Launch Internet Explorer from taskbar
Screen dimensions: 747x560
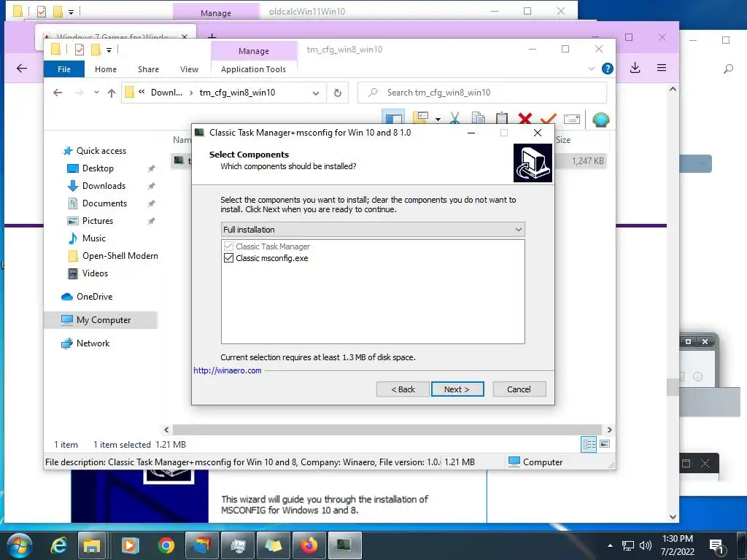pyautogui.click(x=58, y=545)
